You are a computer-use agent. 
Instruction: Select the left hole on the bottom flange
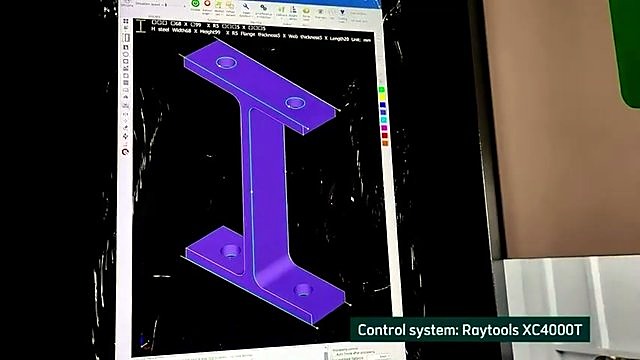[x=231, y=250]
